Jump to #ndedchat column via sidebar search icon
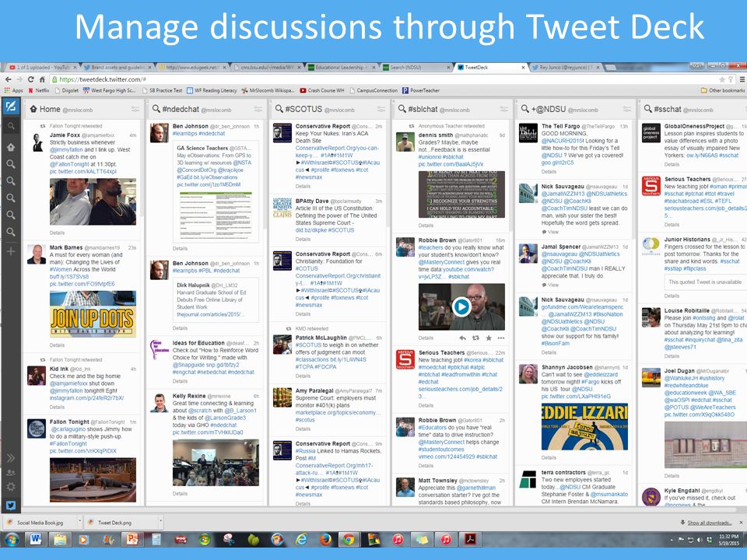This screenshot has width=747, height=560. pos(10,164)
